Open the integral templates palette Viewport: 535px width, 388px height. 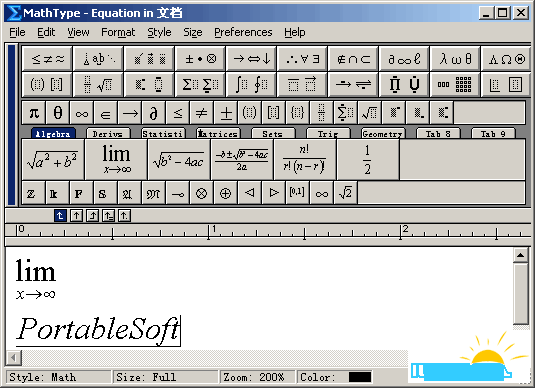pyautogui.click(x=251, y=84)
